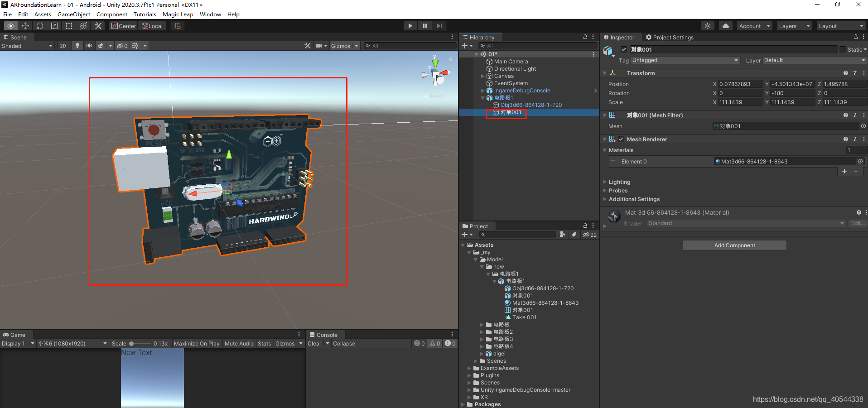The image size is (868, 408).
Task: Lock the Hierarchy panel
Action: (x=585, y=37)
